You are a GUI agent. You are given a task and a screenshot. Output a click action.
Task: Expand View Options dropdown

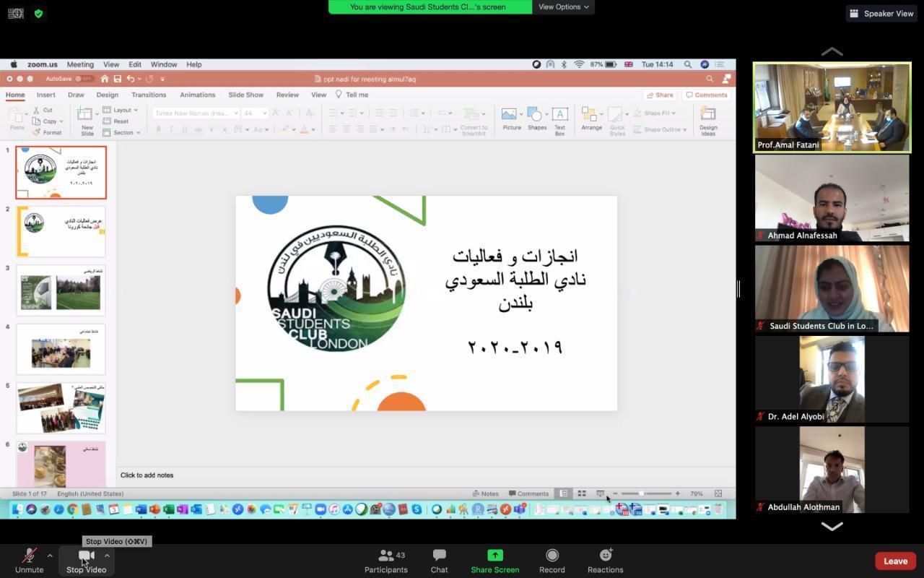point(563,7)
